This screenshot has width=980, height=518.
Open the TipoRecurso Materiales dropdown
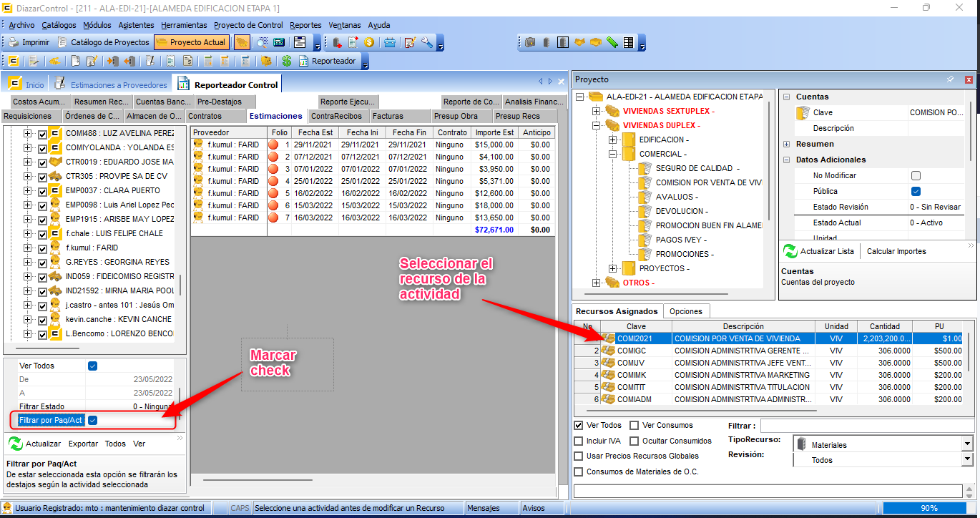967,444
